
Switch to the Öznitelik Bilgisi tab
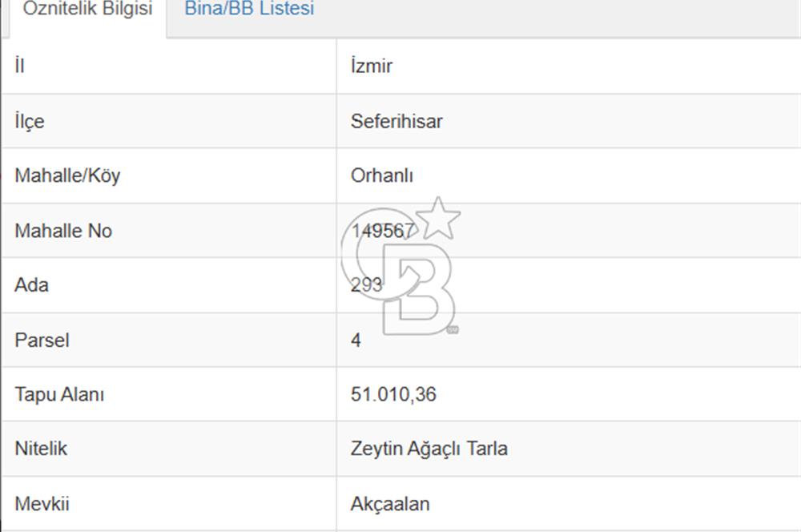click(87, 10)
